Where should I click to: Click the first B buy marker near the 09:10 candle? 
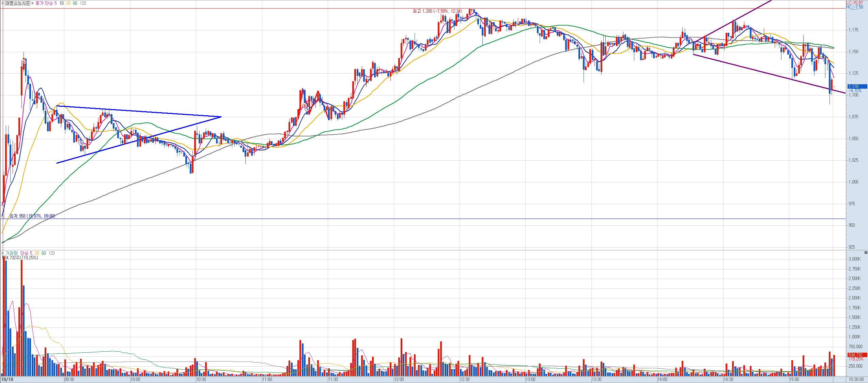pyautogui.click(x=24, y=62)
